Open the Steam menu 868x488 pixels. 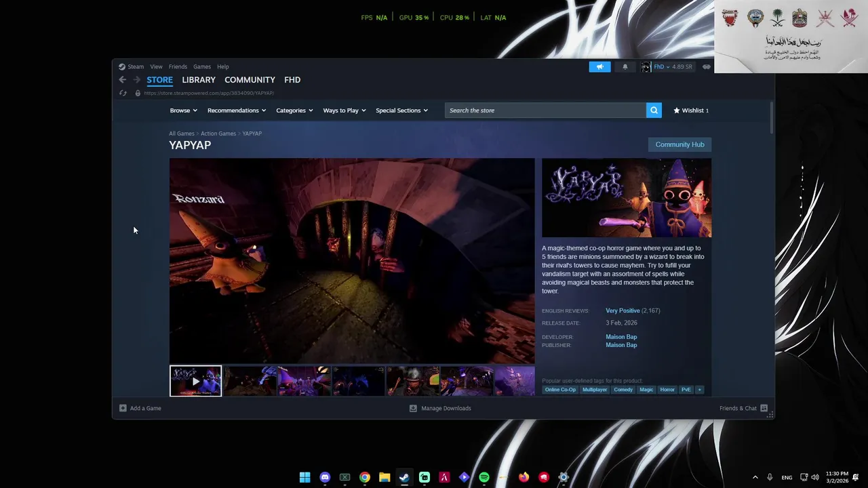coord(136,66)
